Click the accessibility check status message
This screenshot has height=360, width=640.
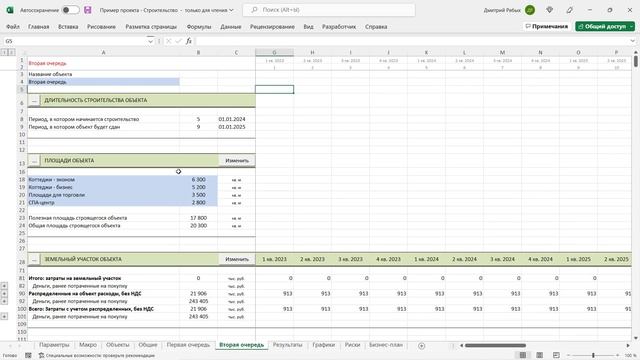pos(97,356)
